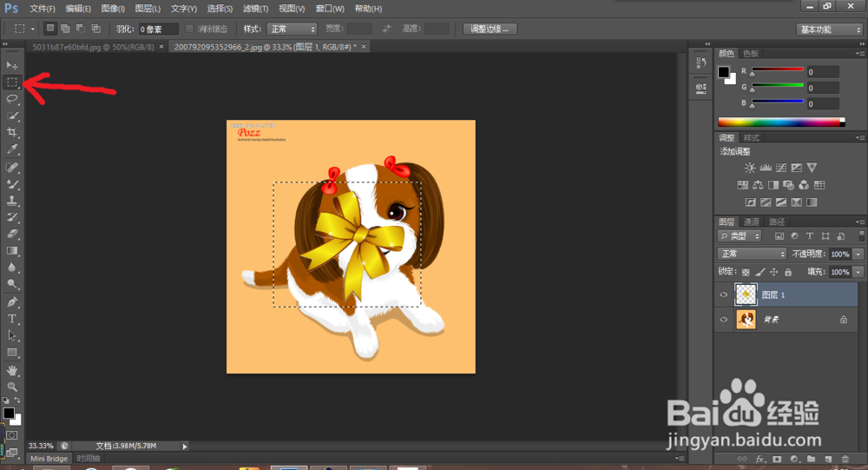
Task: Open the History panel icon
Action: click(700, 63)
